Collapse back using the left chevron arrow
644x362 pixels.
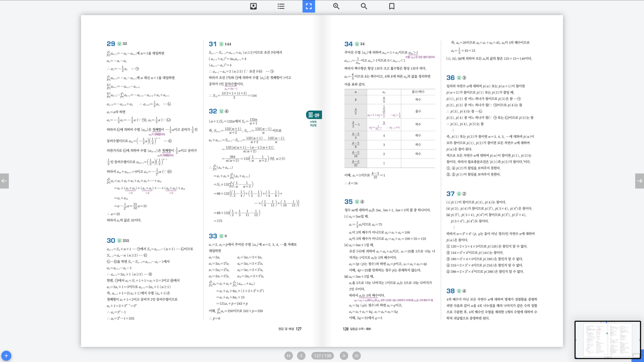tap(4, 181)
